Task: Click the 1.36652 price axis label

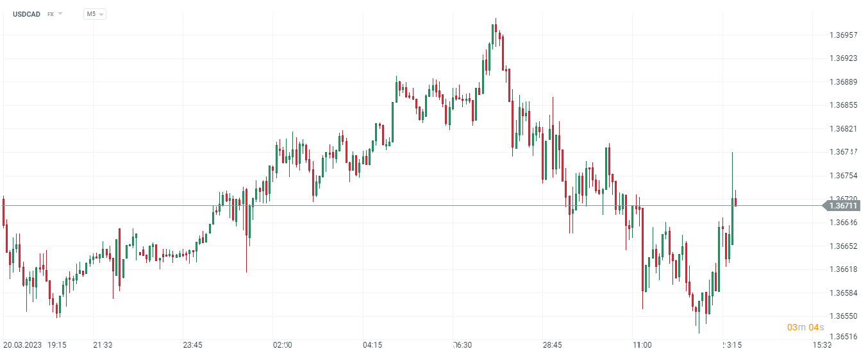Action: pyautogui.click(x=843, y=246)
